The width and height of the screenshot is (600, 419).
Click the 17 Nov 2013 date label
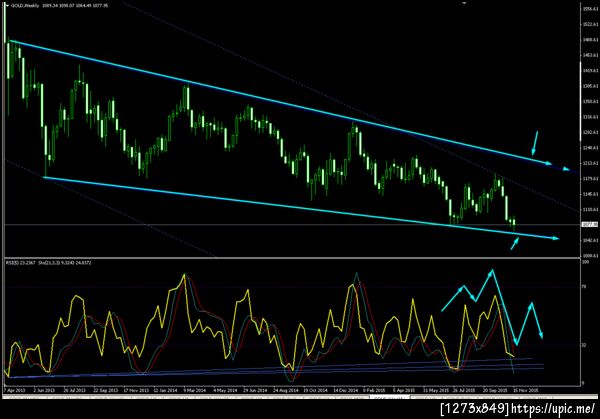click(136, 391)
